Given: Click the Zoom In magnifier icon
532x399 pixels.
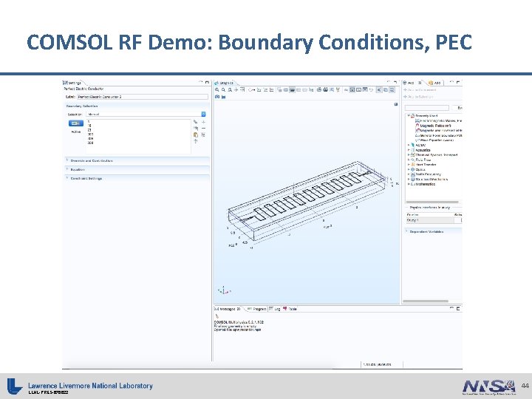Looking at the screenshot, I should tap(217, 90).
